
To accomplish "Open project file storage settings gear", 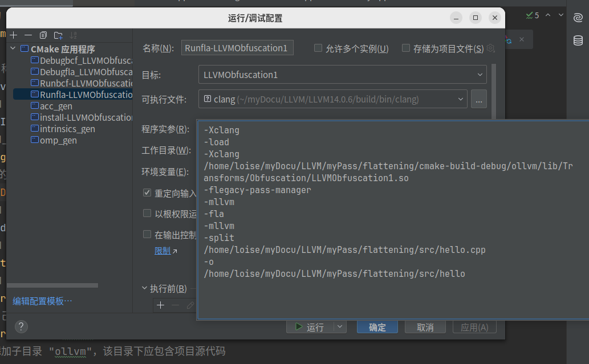I will pyautogui.click(x=490, y=48).
